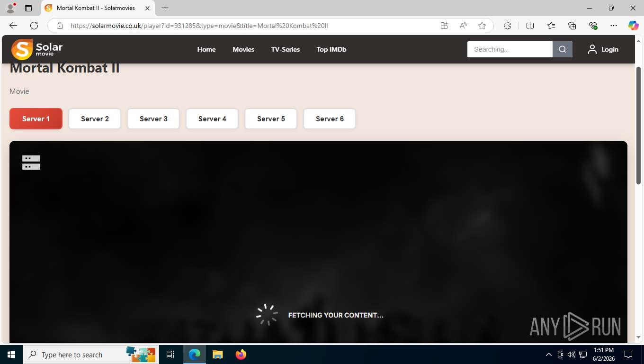644x364 pixels.
Task: Click the Login link
Action: (x=603, y=49)
